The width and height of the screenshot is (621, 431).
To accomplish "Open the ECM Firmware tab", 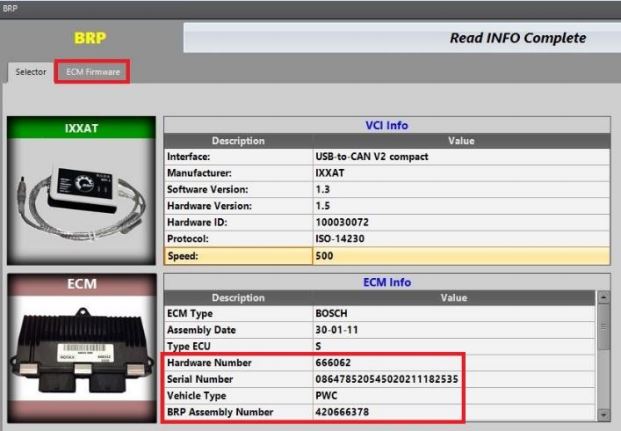I will (x=92, y=72).
